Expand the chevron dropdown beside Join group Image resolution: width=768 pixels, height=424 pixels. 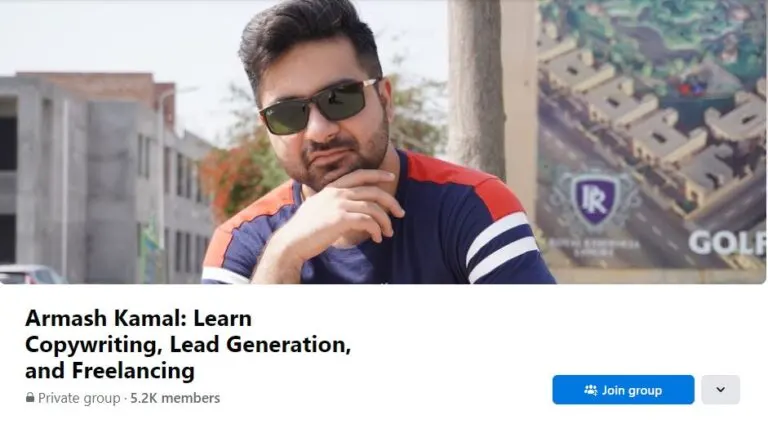tap(720, 390)
